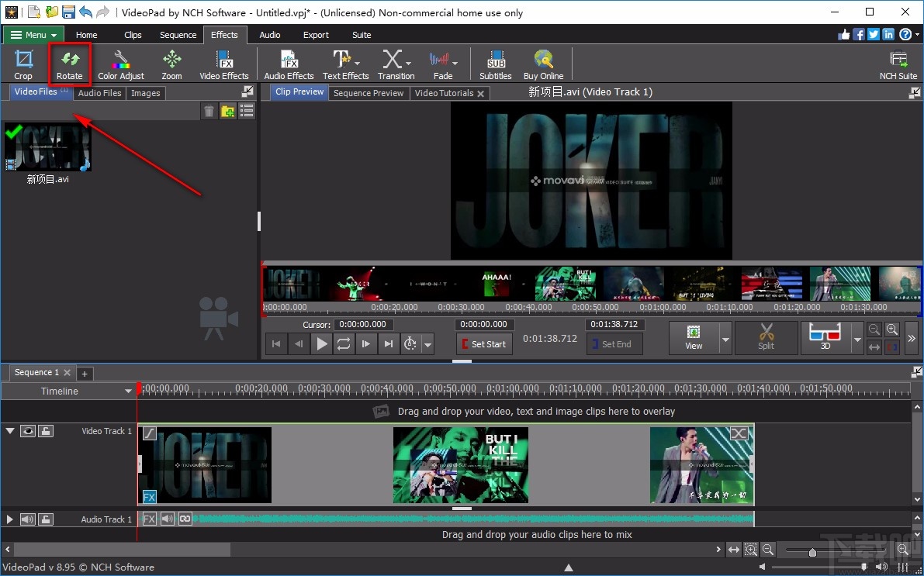Toggle Video Track 1 visibility
The image size is (924, 576).
pos(27,431)
